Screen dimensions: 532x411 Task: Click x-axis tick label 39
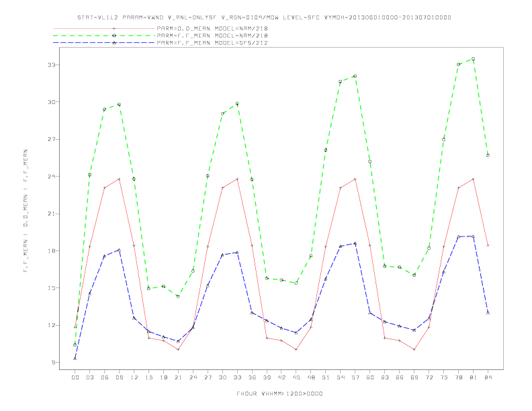coord(267,377)
